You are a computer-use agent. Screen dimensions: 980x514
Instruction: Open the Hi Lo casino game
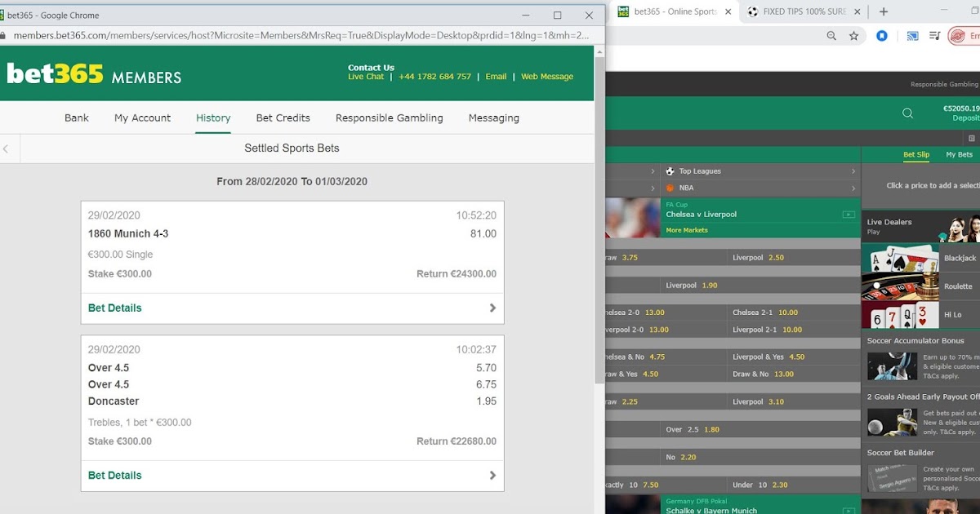point(921,314)
